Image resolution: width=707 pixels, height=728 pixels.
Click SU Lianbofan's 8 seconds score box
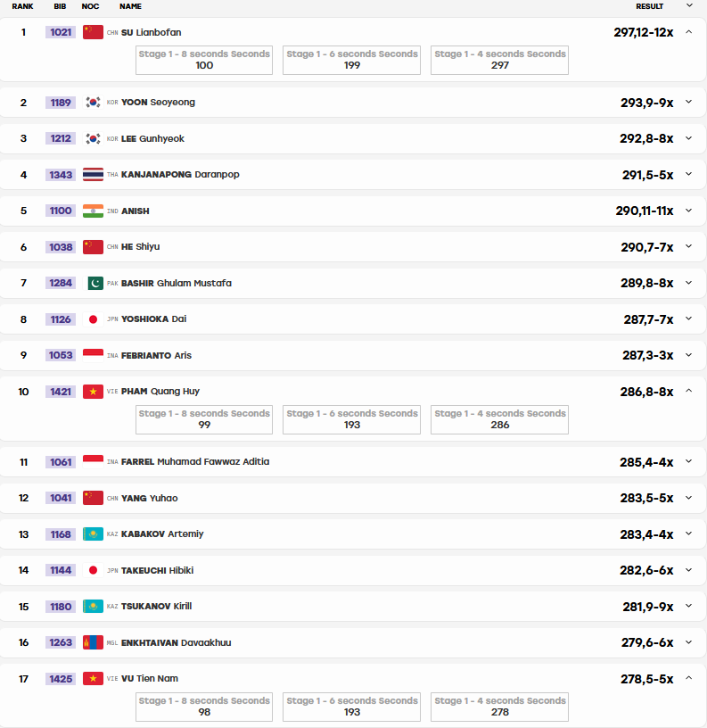pos(204,60)
